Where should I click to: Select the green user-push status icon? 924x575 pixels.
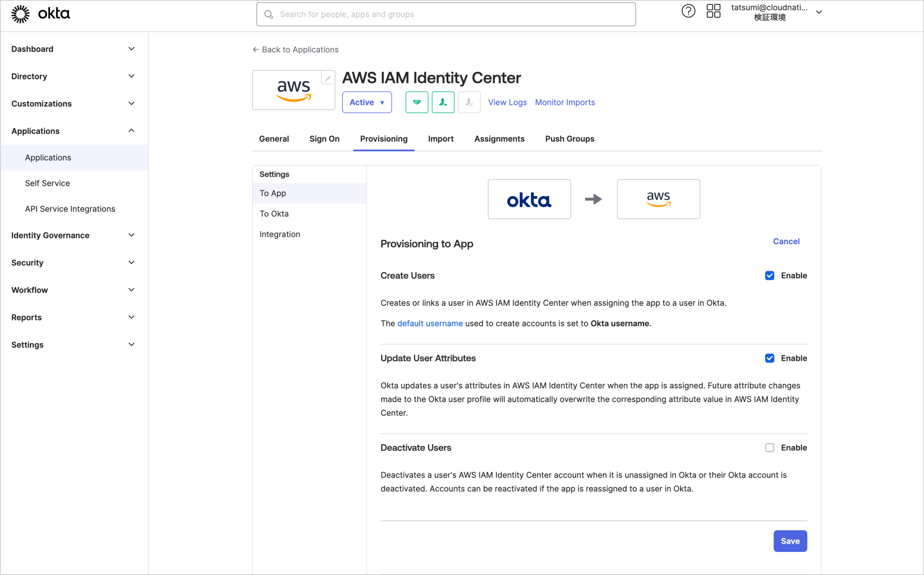443,102
